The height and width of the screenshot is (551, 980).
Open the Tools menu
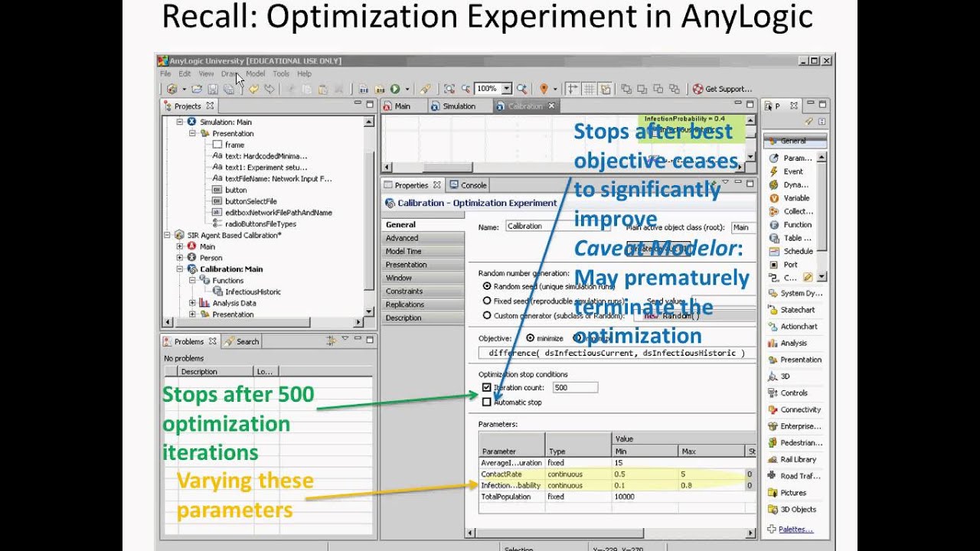[281, 73]
